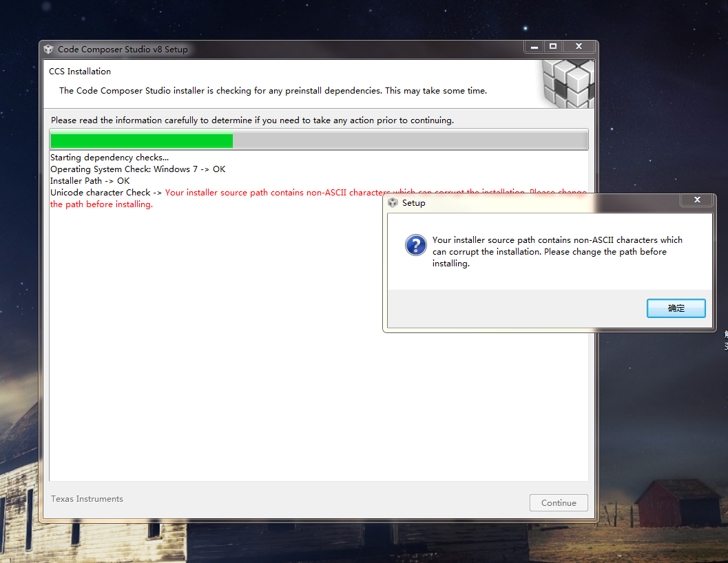The width and height of the screenshot is (728, 563).
Task: Click the CCS cube logo image
Action: coord(568,83)
